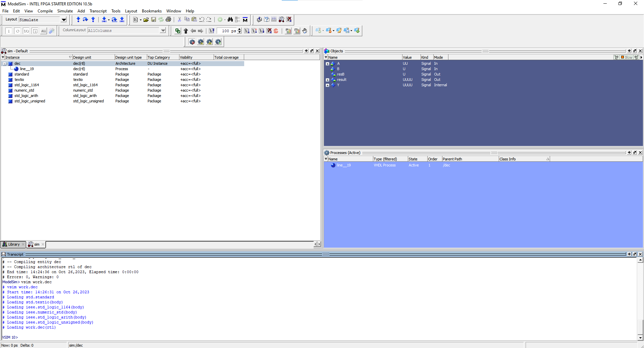Sort by Total coverage column header
The width and height of the screenshot is (644, 348).
(x=228, y=57)
